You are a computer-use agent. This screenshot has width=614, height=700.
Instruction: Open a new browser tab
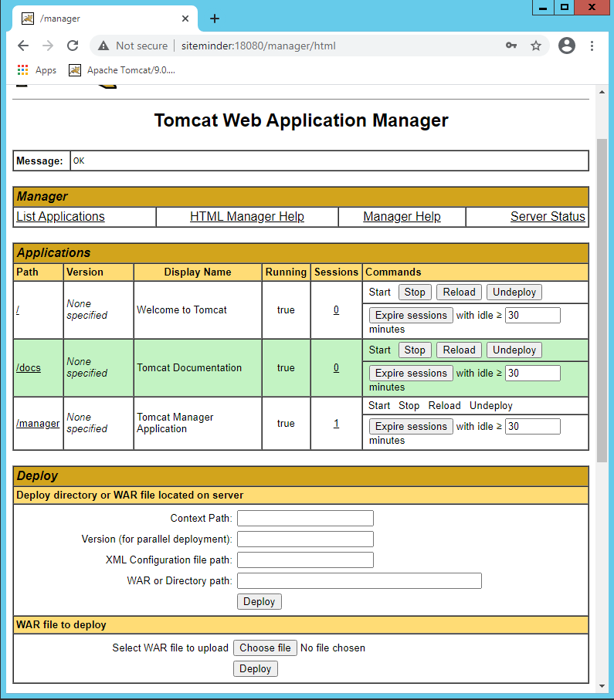point(215,19)
